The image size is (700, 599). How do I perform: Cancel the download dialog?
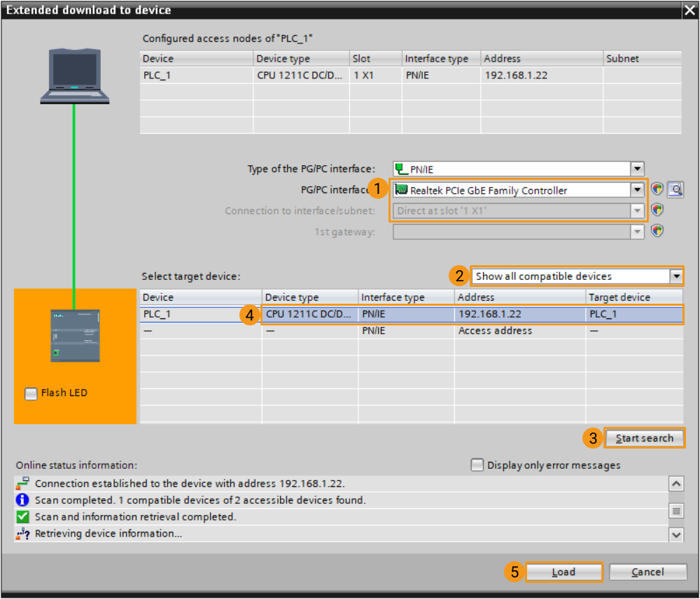tap(647, 572)
